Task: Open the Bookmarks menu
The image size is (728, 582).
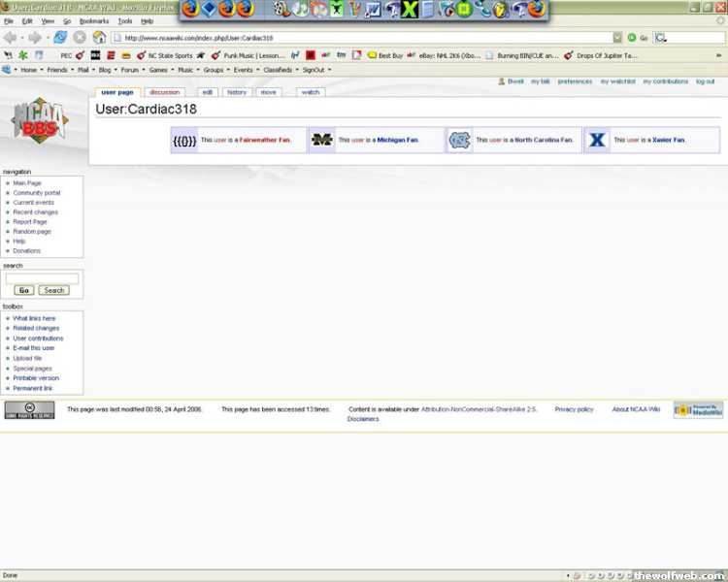Action: coord(94,20)
